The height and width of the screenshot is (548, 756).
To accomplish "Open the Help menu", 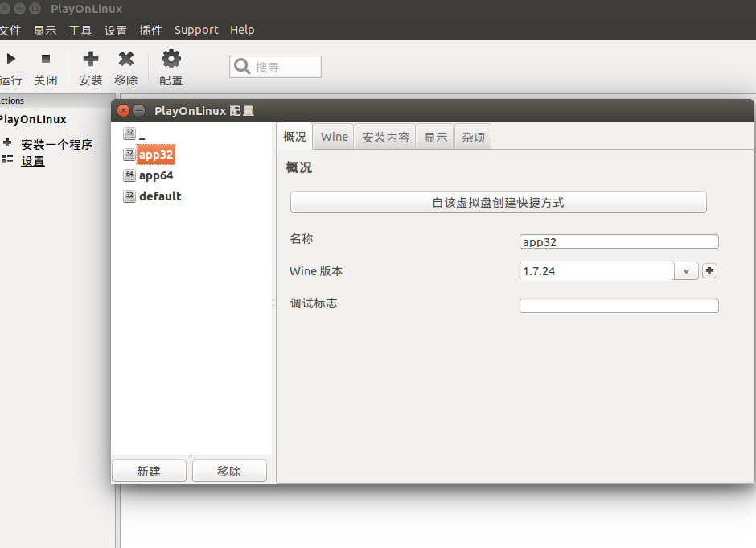I will pos(242,30).
